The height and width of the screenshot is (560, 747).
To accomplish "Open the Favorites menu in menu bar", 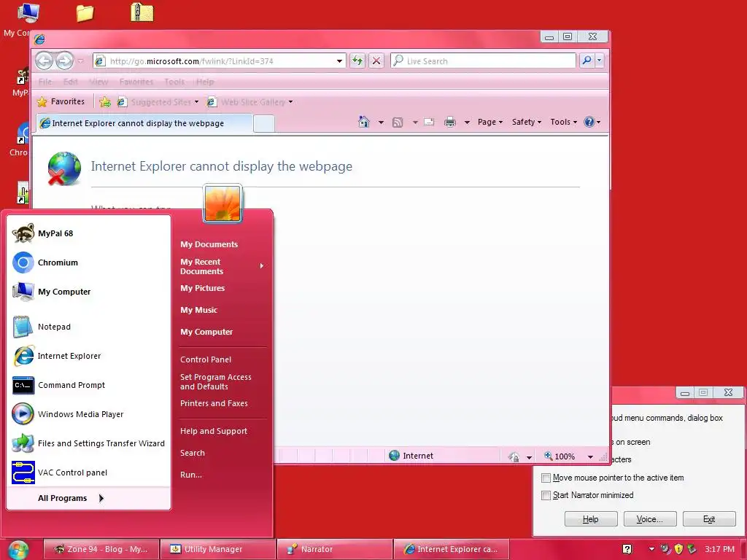I will [136, 82].
